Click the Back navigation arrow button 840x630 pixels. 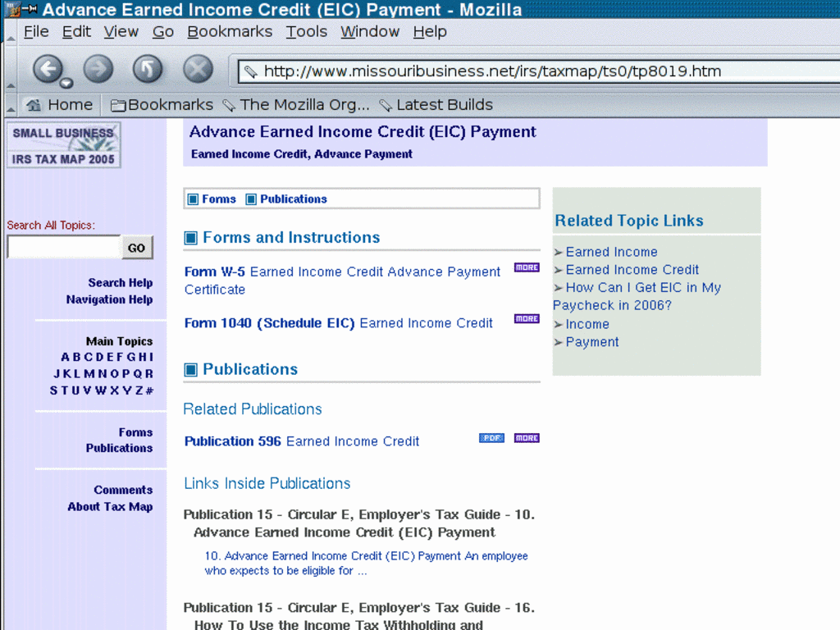tap(48, 69)
